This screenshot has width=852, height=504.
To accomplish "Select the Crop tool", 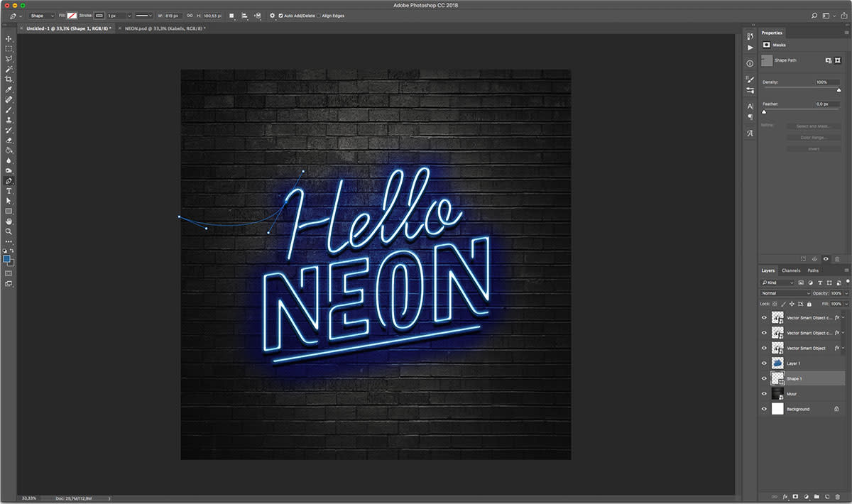I will [x=9, y=80].
